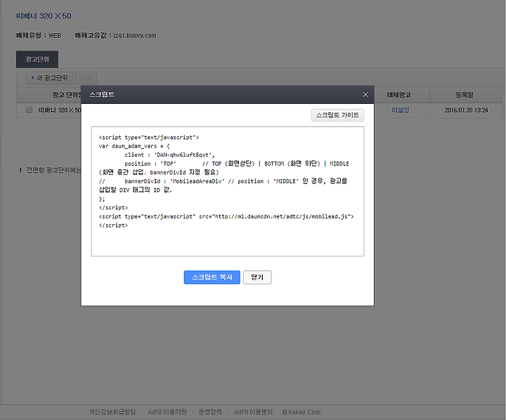Image resolution: width=506 pixels, height=420 pixels.
Task: Click the 등록일 column header
Action: coord(465,95)
